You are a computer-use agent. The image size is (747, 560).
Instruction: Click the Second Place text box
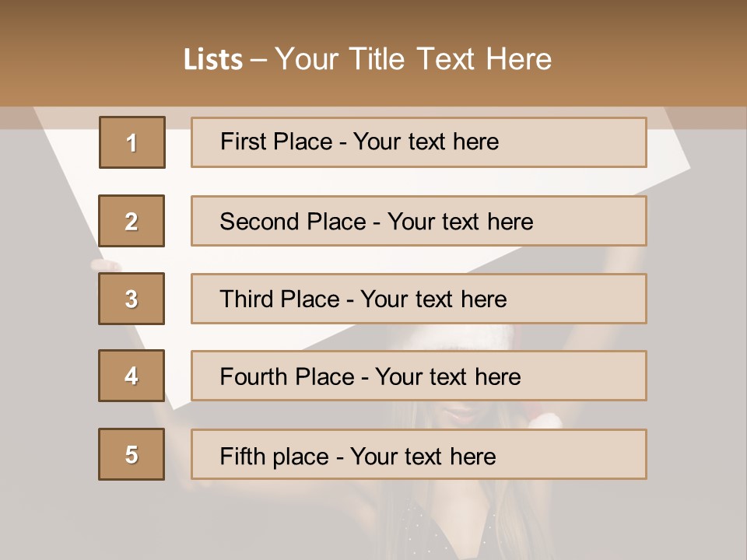point(419,221)
